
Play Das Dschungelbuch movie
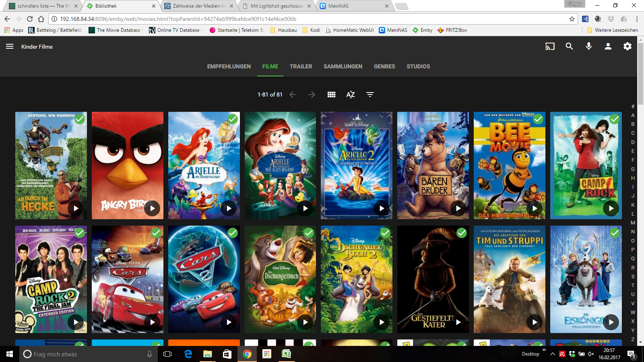tap(305, 322)
